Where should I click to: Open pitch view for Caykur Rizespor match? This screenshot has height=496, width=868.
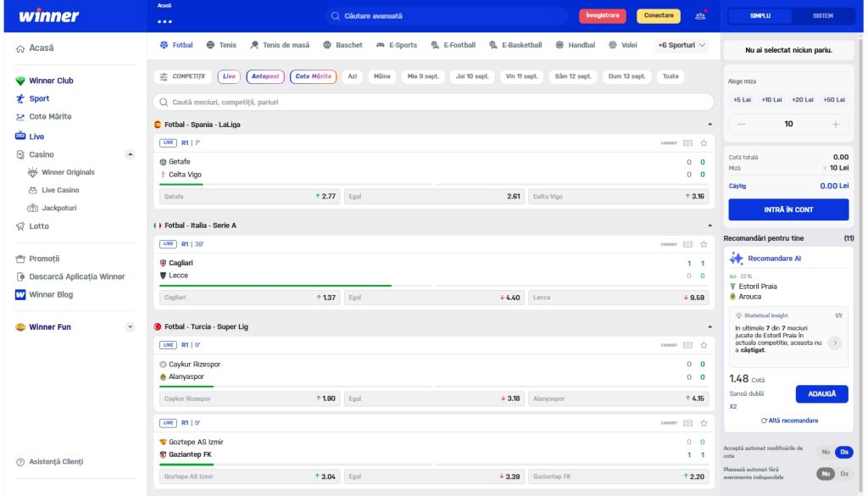point(687,345)
